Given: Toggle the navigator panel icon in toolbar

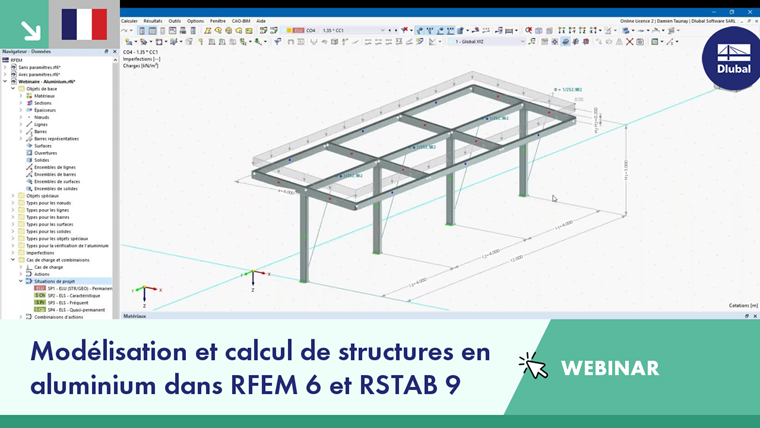Looking at the screenshot, I should pyautogui.click(x=142, y=31).
